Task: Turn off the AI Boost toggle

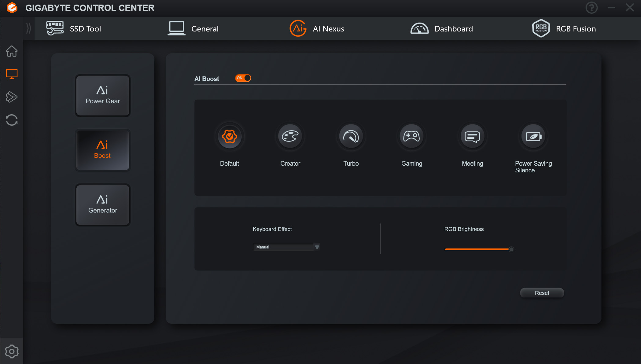Action: coord(243,78)
